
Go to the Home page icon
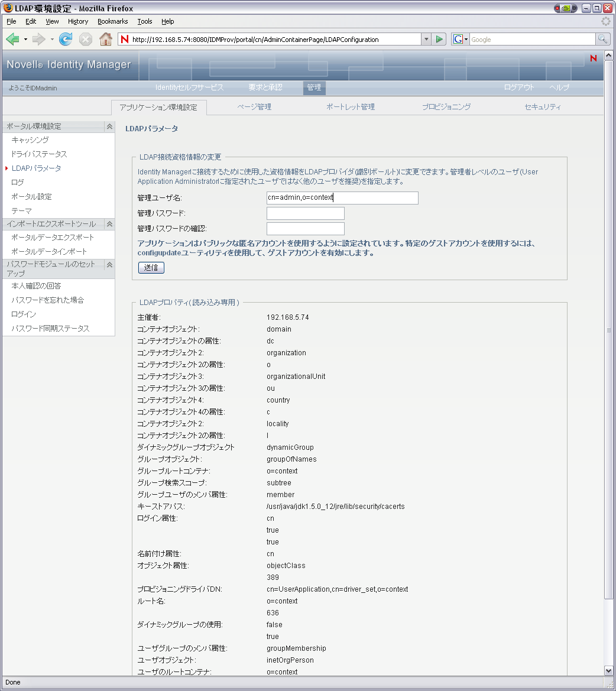(x=106, y=39)
